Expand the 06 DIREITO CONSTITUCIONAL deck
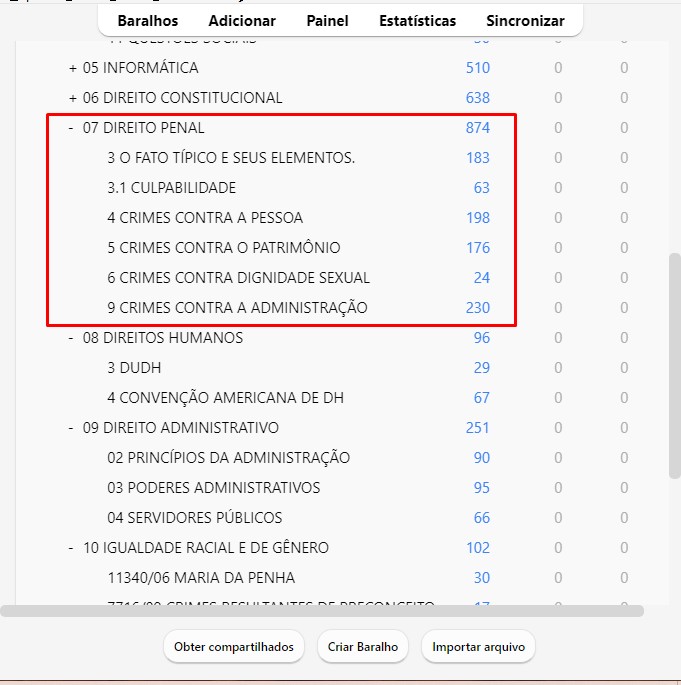The height and width of the screenshot is (685, 681). point(73,98)
